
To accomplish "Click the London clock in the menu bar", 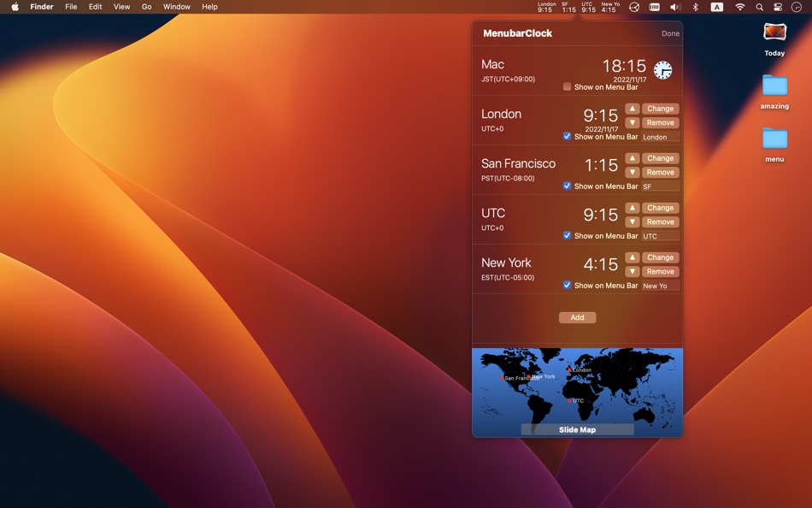I will coord(546,7).
